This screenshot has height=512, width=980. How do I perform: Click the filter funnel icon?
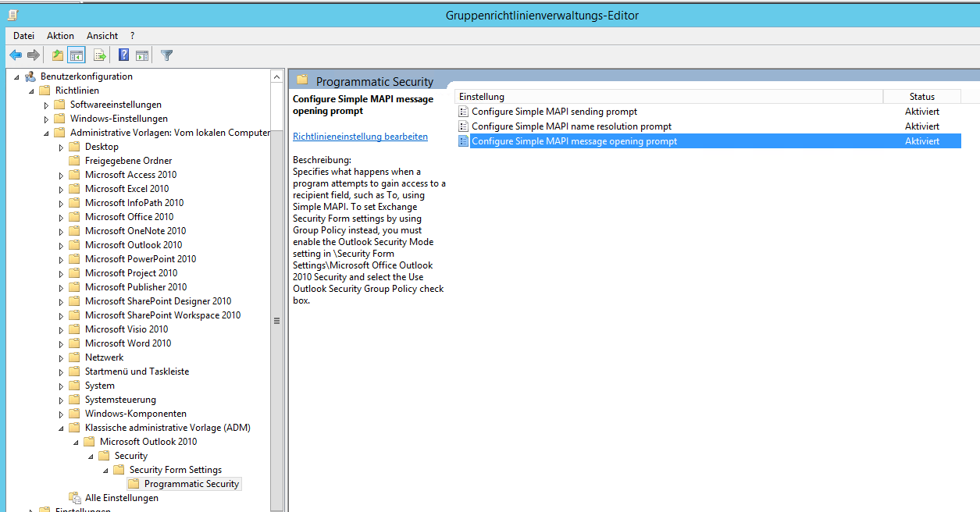pos(166,55)
